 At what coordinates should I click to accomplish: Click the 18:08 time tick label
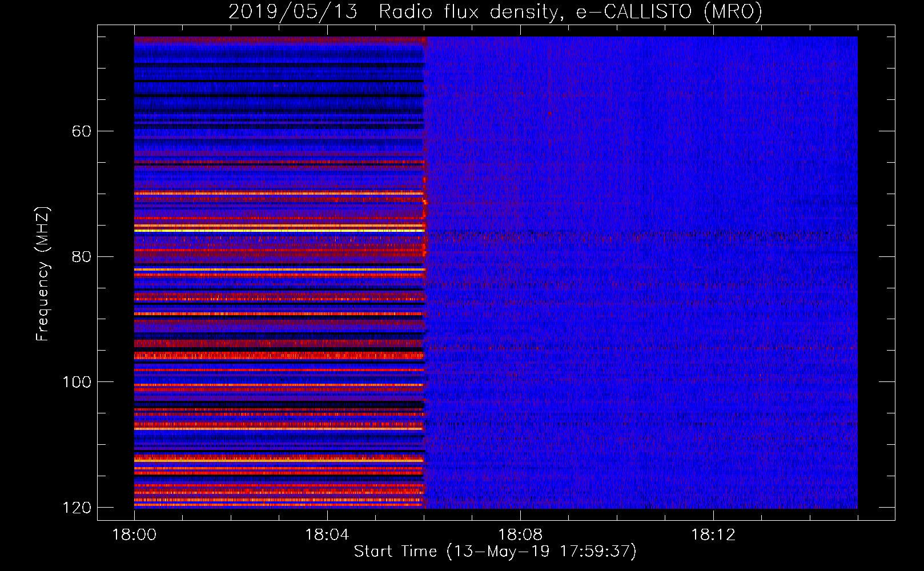pyautogui.click(x=520, y=534)
